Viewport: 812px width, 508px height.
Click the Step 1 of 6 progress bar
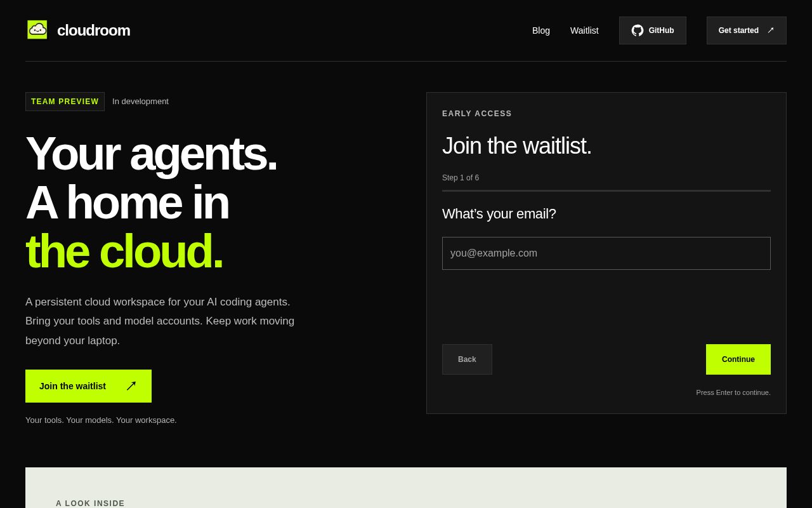[606, 190]
